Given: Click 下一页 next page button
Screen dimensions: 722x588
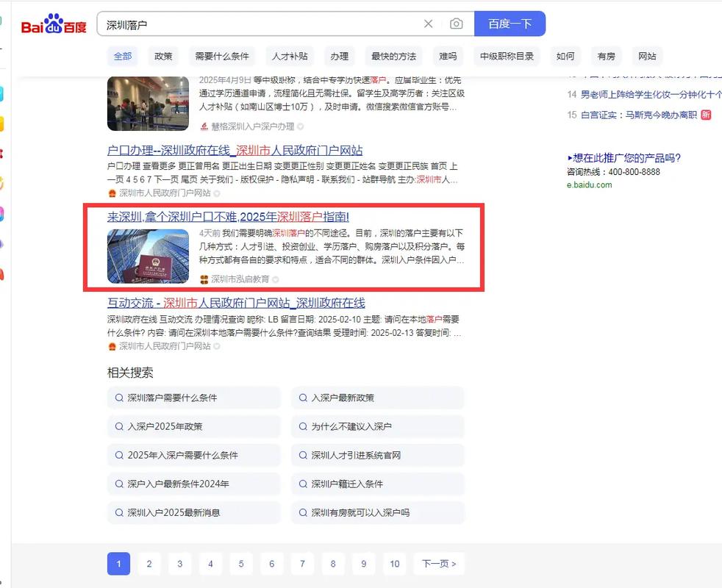Looking at the screenshot, I should coord(439,564).
